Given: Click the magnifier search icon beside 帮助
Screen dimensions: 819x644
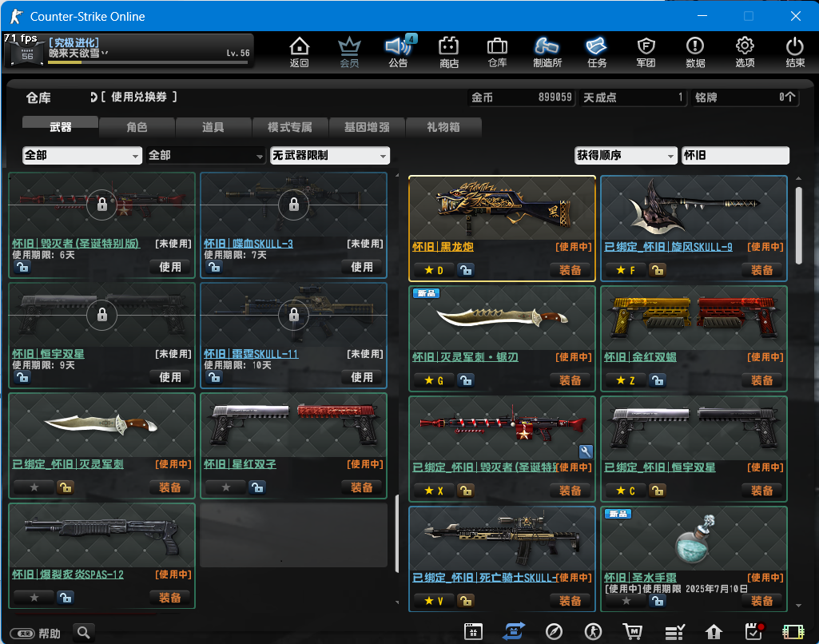Looking at the screenshot, I should click(x=84, y=633).
